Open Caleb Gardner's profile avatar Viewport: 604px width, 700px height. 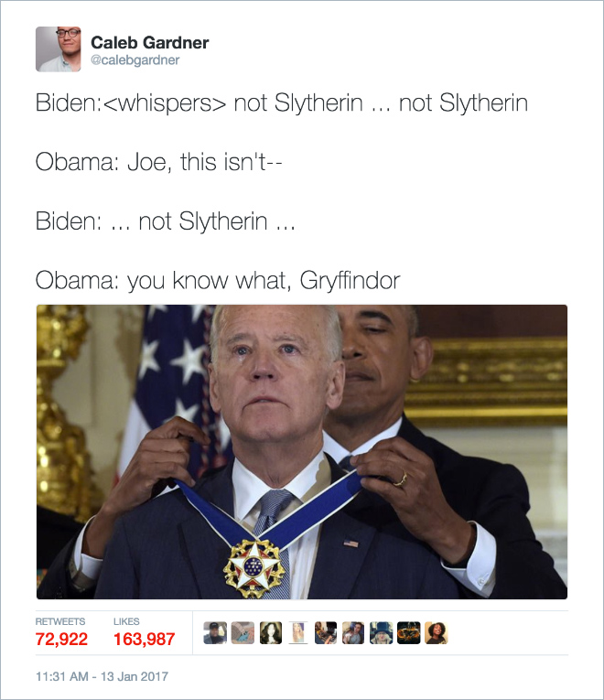pos(58,49)
